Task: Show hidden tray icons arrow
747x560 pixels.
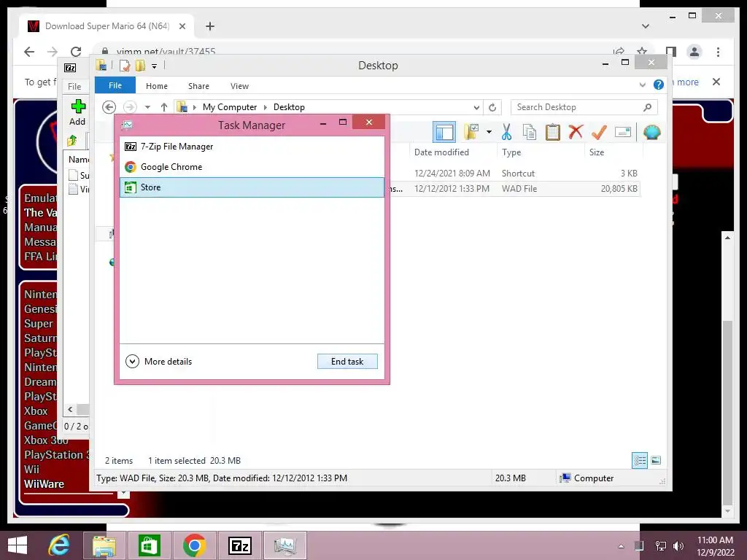Action: (x=622, y=546)
